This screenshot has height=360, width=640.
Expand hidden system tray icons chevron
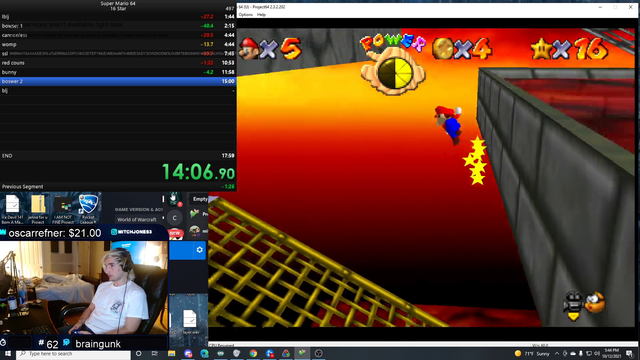point(557,353)
